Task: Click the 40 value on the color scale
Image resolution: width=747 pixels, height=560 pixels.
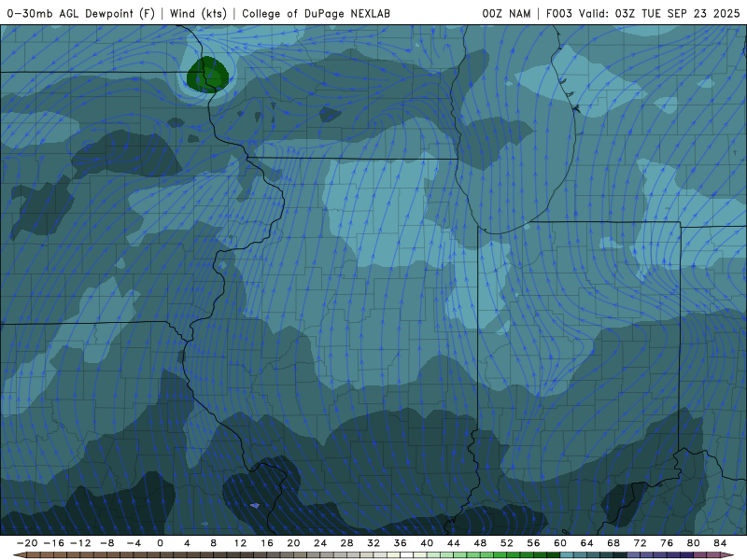Action: tap(427, 543)
